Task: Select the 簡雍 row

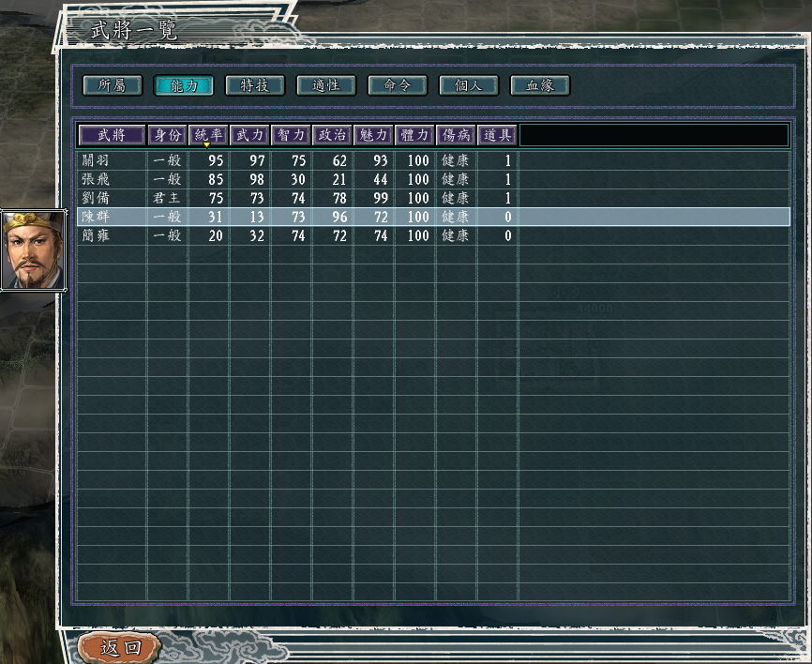Action: (x=433, y=235)
